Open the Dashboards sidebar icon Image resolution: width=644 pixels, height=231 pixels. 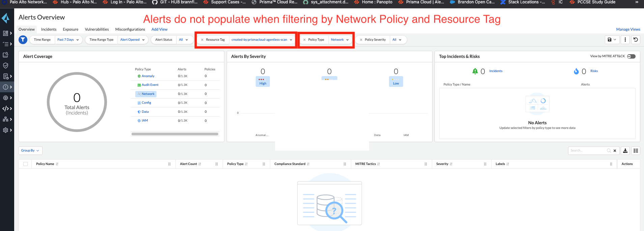click(5, 33)
